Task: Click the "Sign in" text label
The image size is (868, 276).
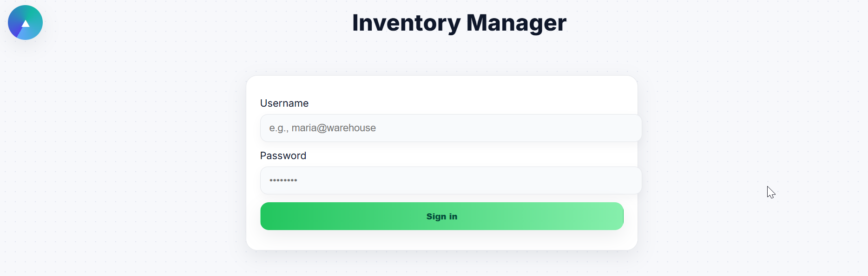Action: 441,217
